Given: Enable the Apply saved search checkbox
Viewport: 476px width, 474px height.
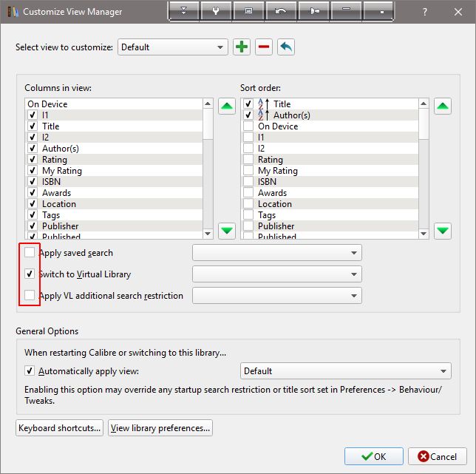Looking at the screenshot, I should pos(30,252).
